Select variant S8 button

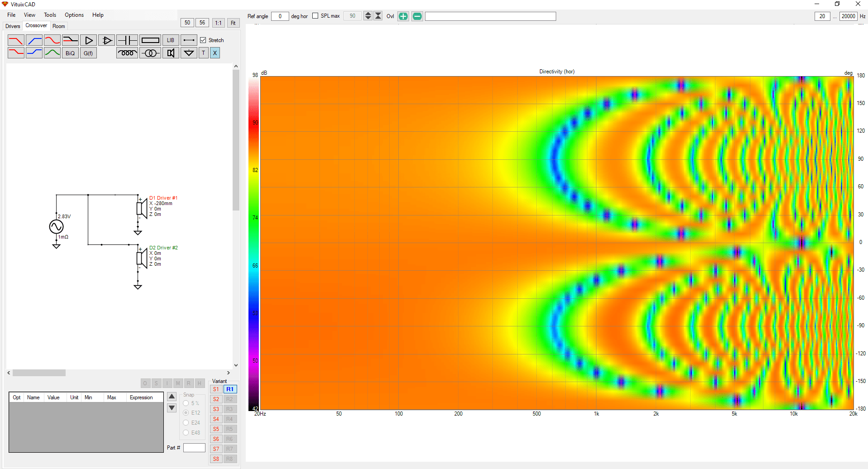[x=216, y=459]
